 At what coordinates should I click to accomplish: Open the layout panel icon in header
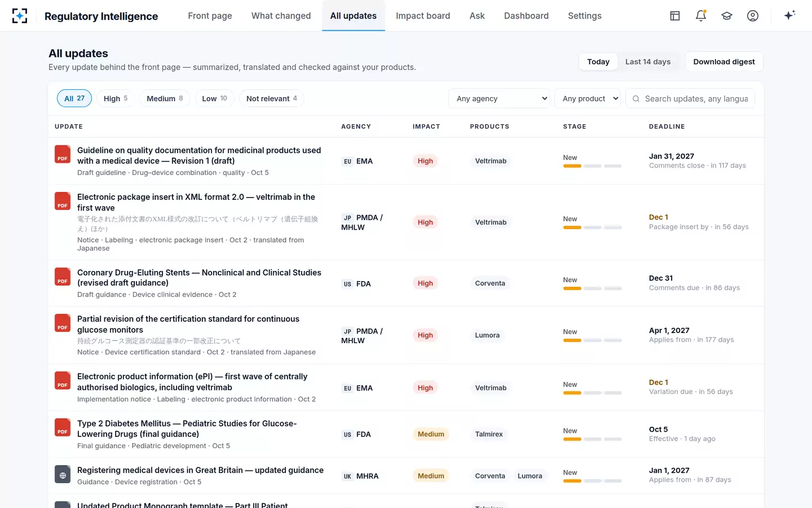(675, 16)
